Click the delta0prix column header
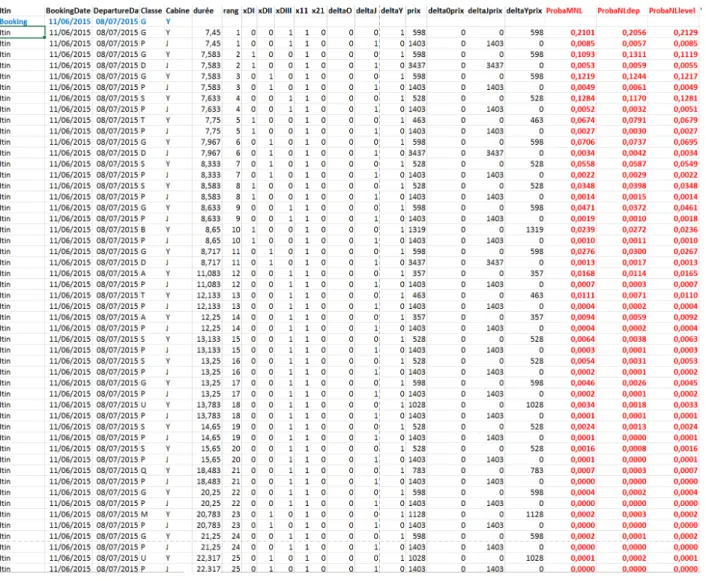Image resolution: width=706 pixels, height=581 pixels. (x=446, y=10)
